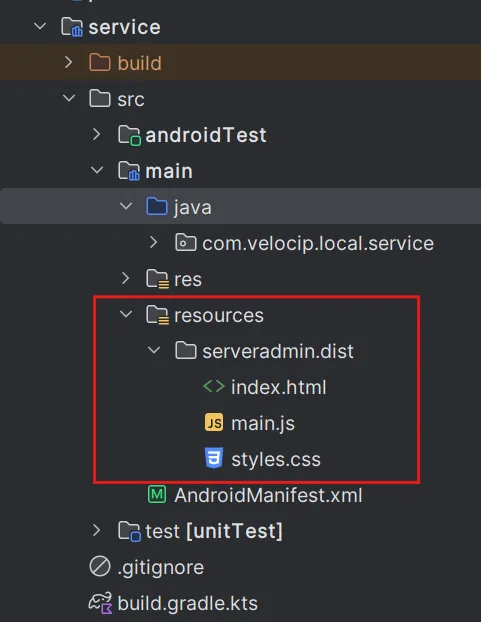Select the test [unitTest] label
This screenshot has height=622, width=481.
pos(214,531)
